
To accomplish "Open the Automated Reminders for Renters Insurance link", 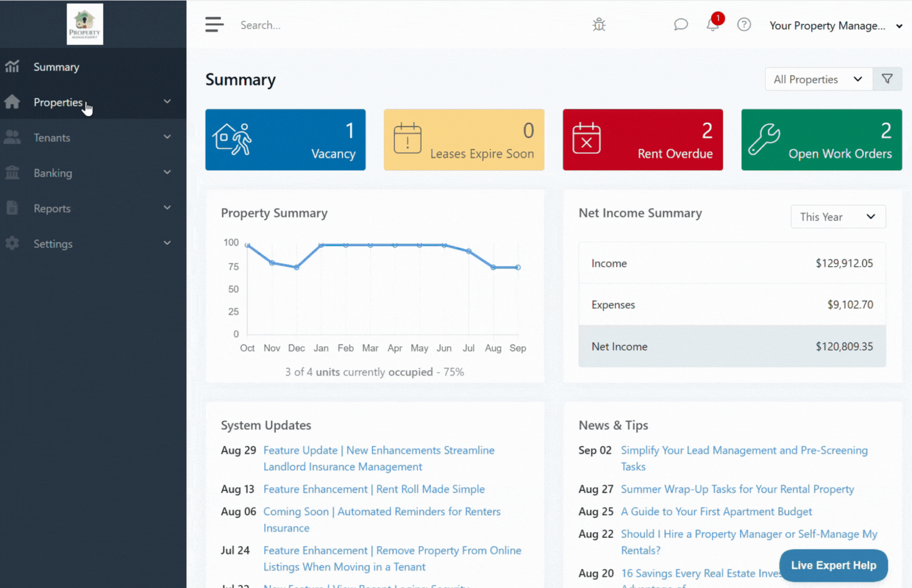I will (382, 519).
